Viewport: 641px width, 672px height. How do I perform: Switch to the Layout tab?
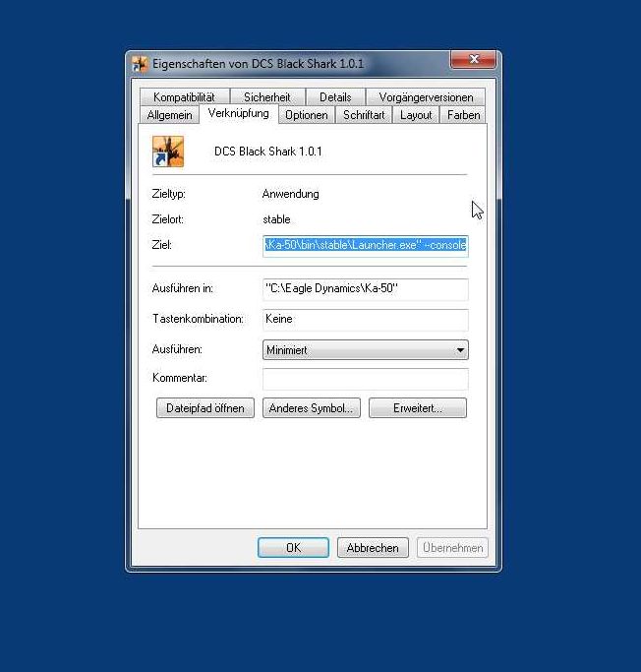pos(416,115)
